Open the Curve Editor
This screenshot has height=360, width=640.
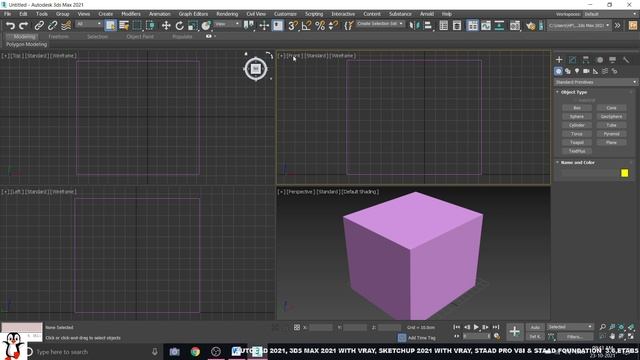click(486, 25)
